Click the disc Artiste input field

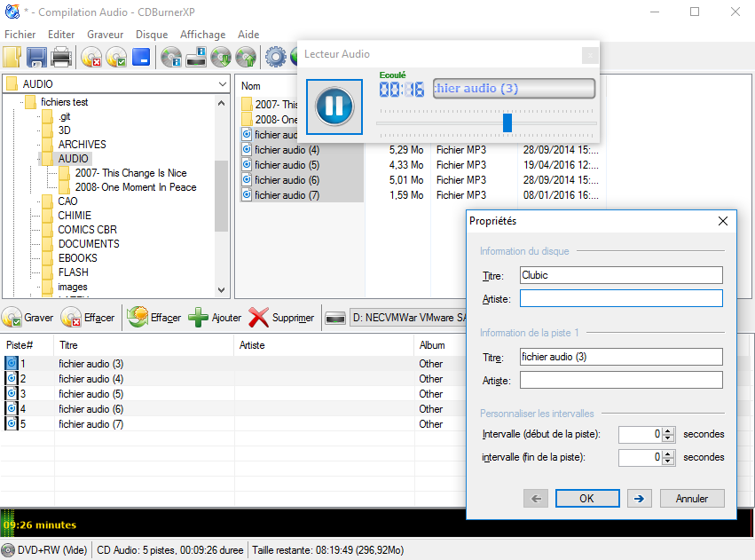pyautogui.click(x=621, y=298)
